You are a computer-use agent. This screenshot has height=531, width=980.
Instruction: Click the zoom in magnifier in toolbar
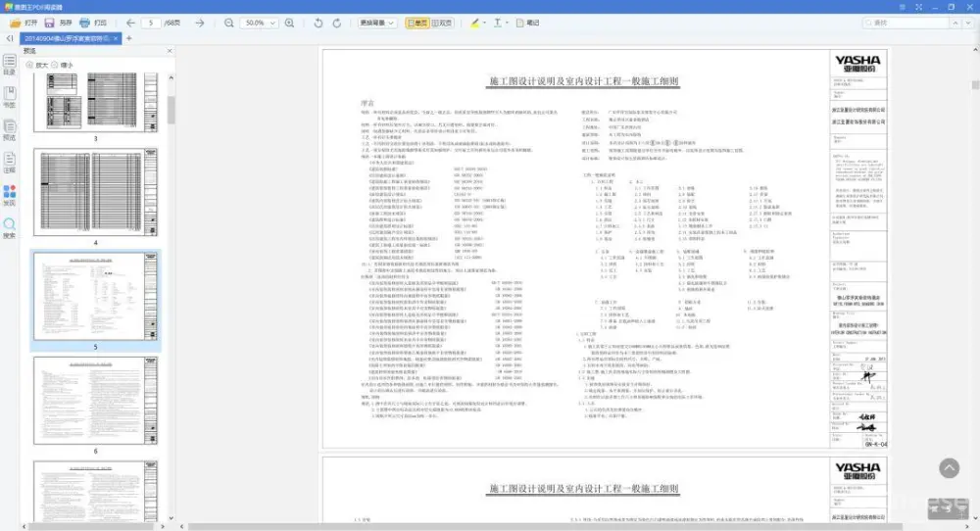coord(289,23)
